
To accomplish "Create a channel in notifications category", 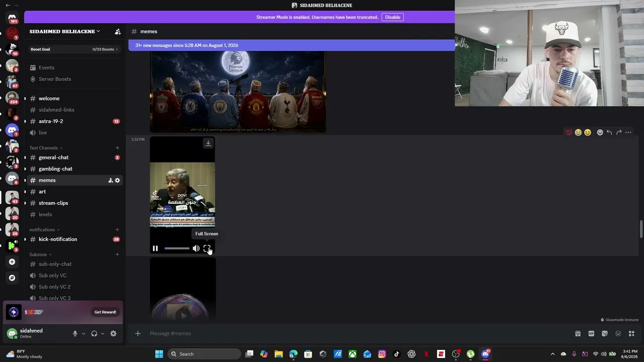I will (x=117, y=230).
